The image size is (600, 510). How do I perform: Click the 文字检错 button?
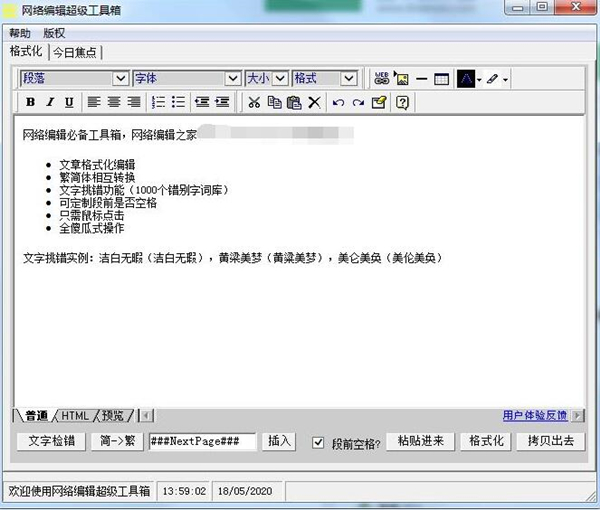point(51,441)
